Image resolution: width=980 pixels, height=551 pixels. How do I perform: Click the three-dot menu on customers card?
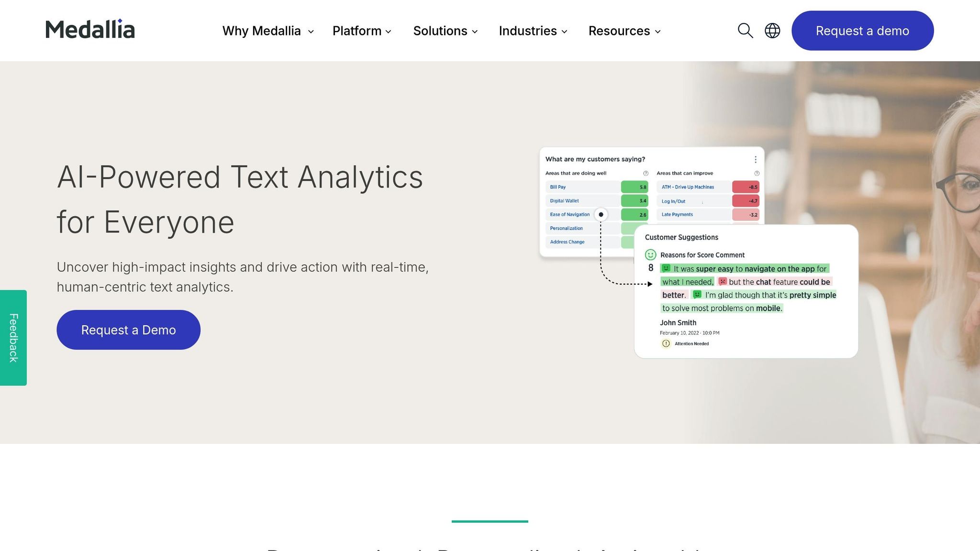coord(755,159)
